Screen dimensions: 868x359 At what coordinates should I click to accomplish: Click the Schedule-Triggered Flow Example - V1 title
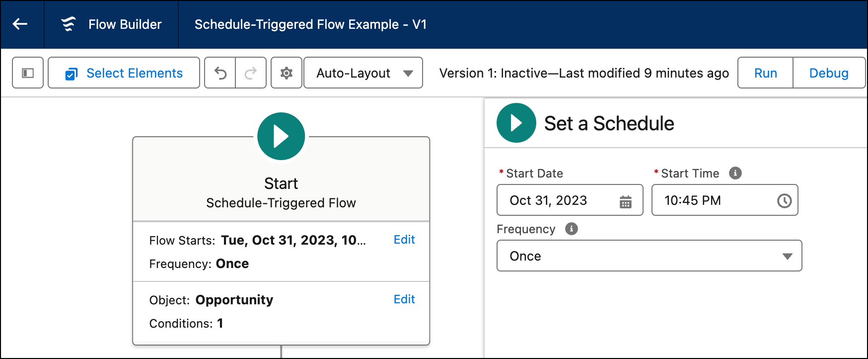point(310,24)
